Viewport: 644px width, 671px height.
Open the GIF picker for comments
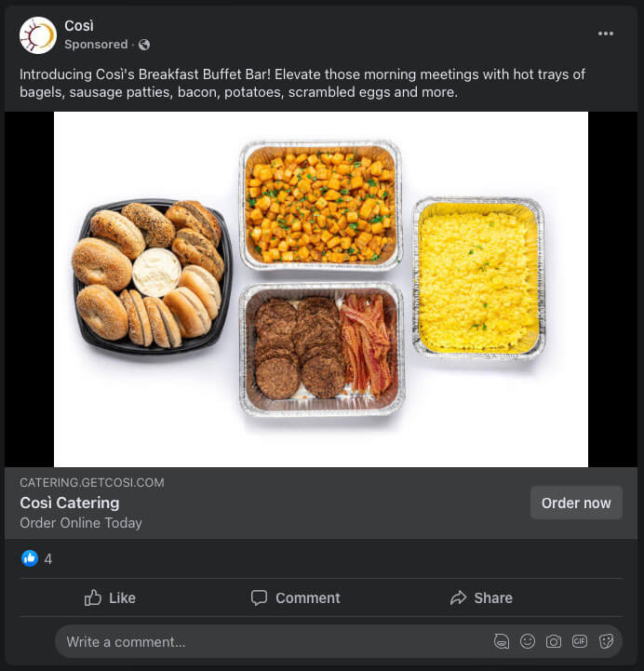tap(580, 641)
